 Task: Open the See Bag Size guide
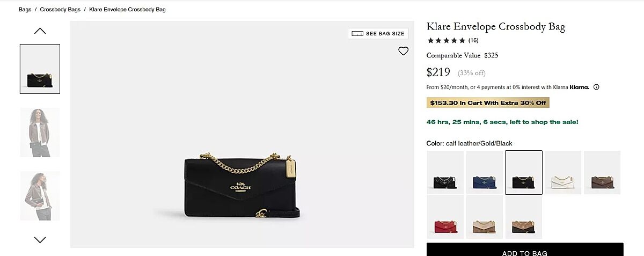pyautogui.click(x=385, y=34)
